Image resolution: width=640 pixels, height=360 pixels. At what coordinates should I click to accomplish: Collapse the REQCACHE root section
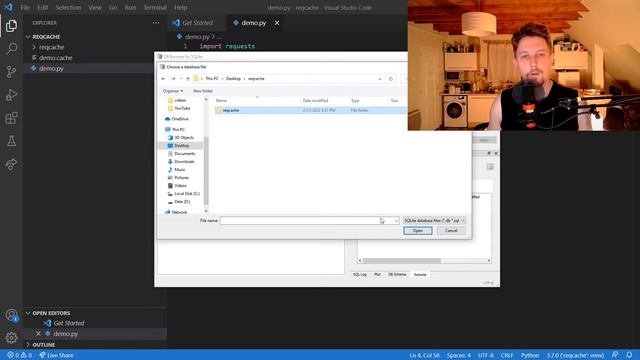28,36
